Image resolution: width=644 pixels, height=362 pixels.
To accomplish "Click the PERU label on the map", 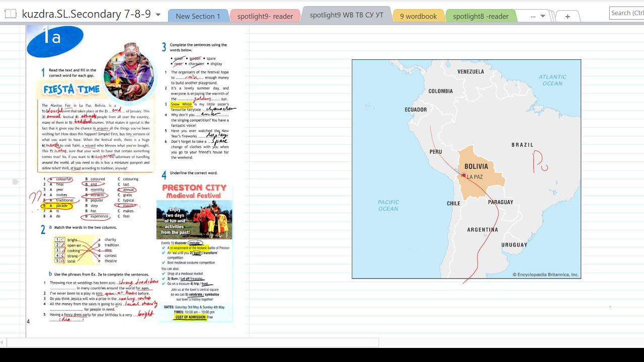I will click(436, 152).
